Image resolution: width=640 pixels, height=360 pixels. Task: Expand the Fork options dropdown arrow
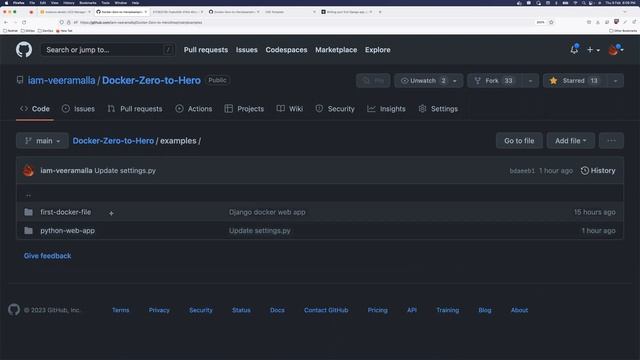point(530,81)
